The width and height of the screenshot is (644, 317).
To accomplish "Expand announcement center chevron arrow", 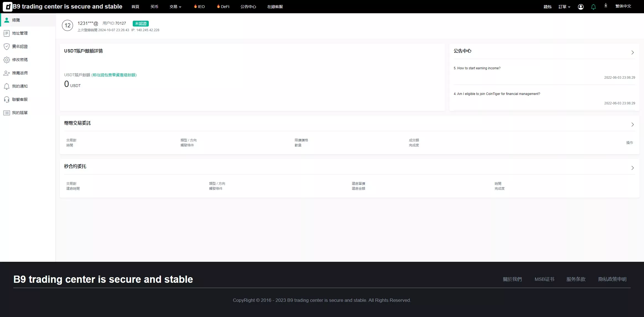I will coord(632,52).
